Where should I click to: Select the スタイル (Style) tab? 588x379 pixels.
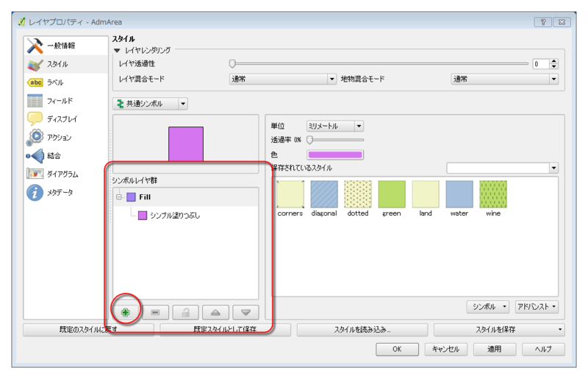coord(65,64)
